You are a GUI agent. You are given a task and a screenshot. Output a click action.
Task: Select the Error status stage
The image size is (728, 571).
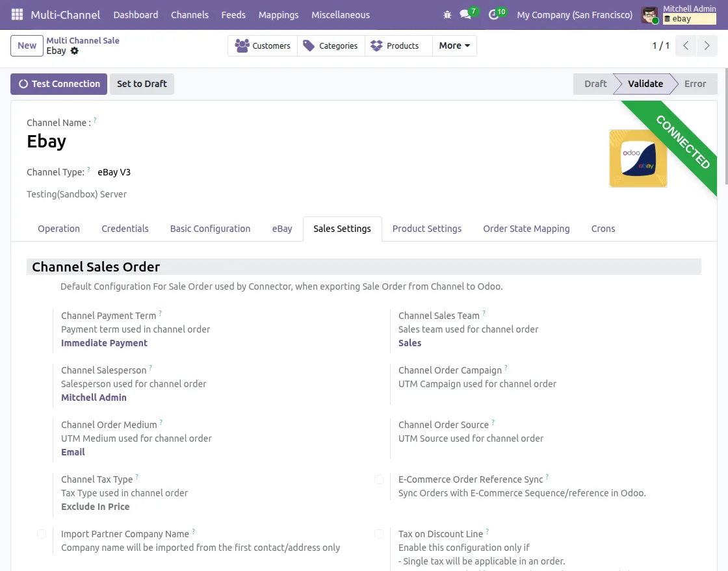695,84
